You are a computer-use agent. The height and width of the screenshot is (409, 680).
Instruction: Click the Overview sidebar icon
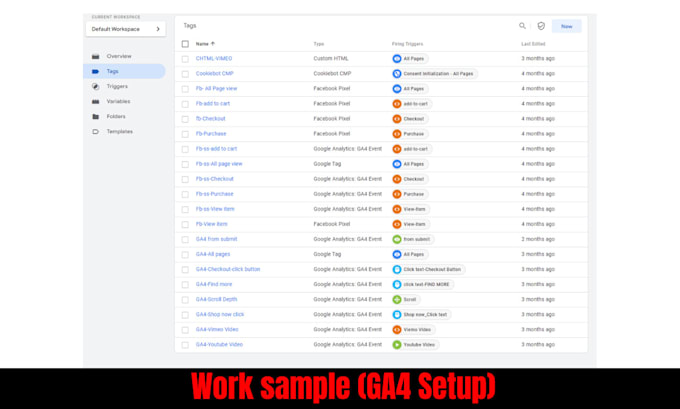(95, 56)
